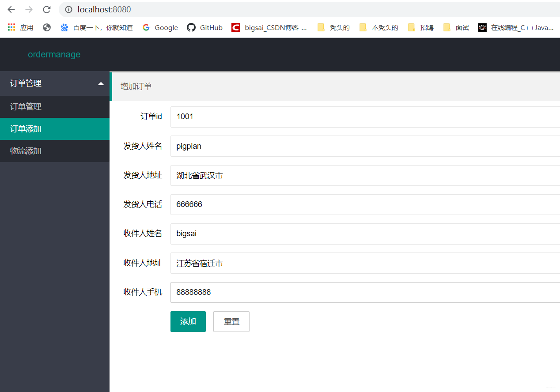Click the 添加 button to submit

[x=188, y=321]
